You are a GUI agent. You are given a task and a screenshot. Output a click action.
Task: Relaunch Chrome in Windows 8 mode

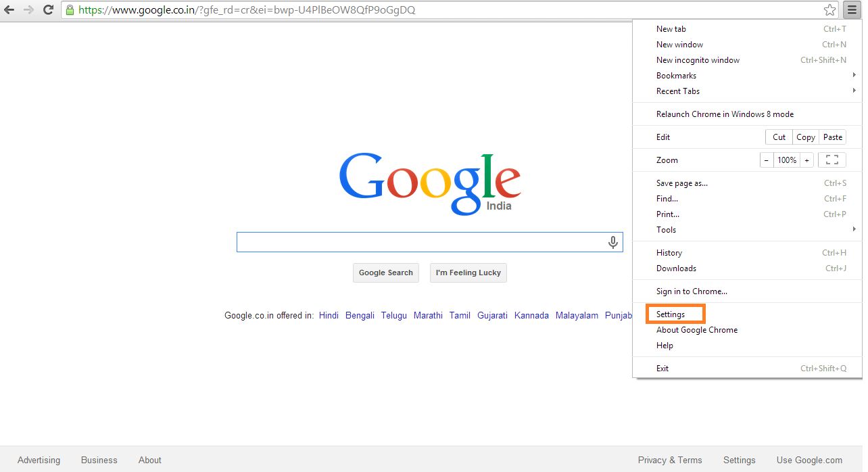point(747,114)
